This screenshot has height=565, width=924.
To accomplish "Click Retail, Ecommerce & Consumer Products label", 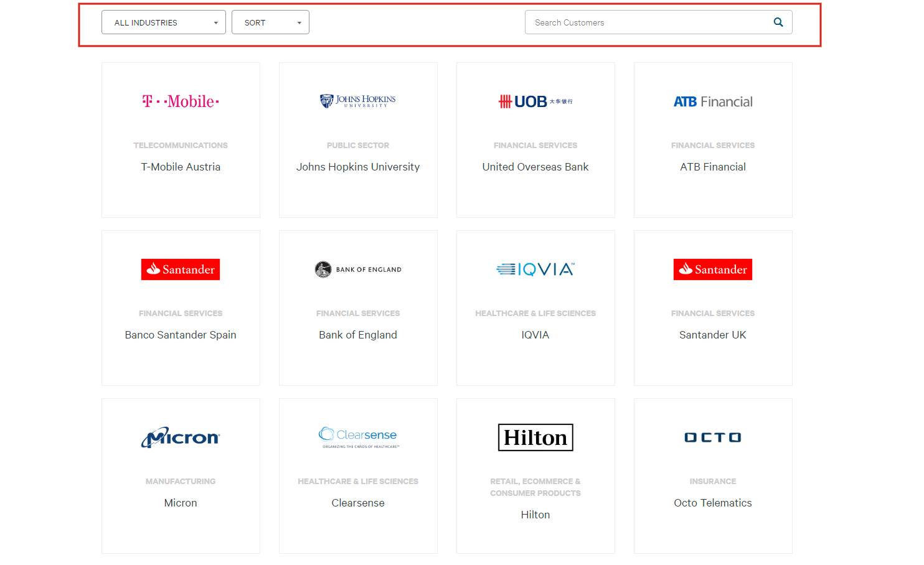I will (535, 487).
